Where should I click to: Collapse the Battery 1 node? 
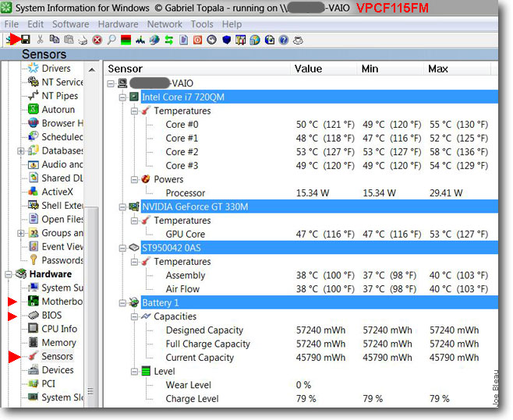coord(122,303)
